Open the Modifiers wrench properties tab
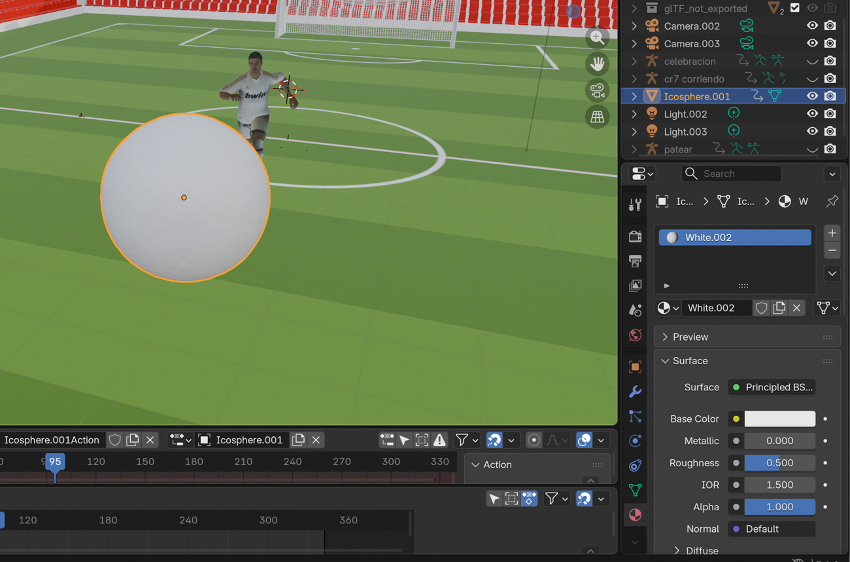Screen dimensions: 850x562 pyautogui.click(x=635, y=391)
